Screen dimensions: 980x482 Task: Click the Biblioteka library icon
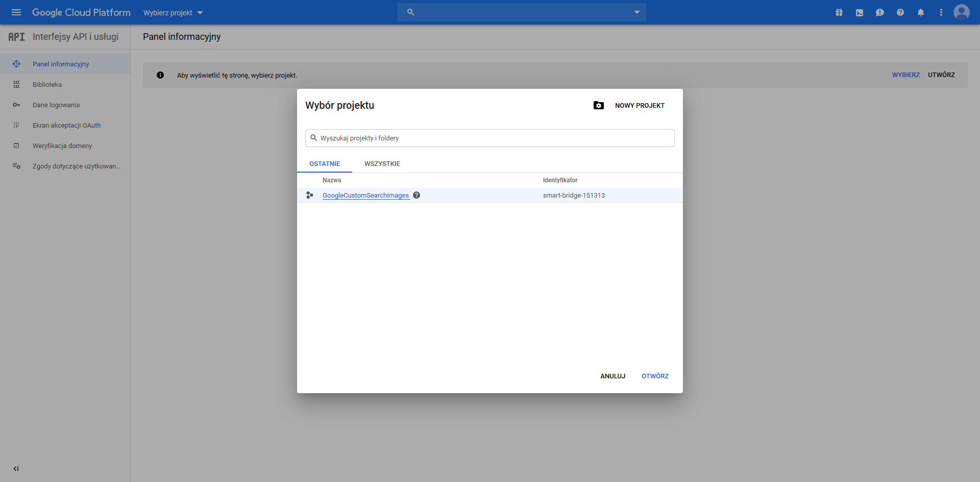16,84
